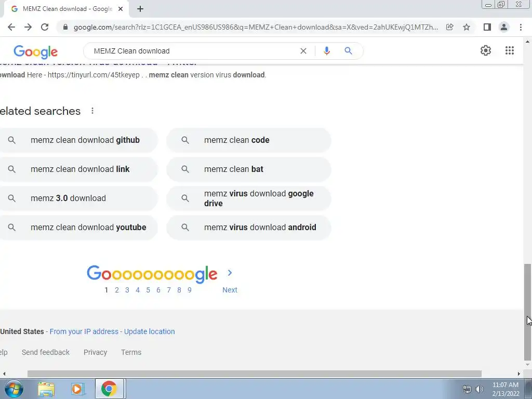The height and width of the screenshot is (399, 532).
Task: Go to results page 8
Action: [179, 290]
